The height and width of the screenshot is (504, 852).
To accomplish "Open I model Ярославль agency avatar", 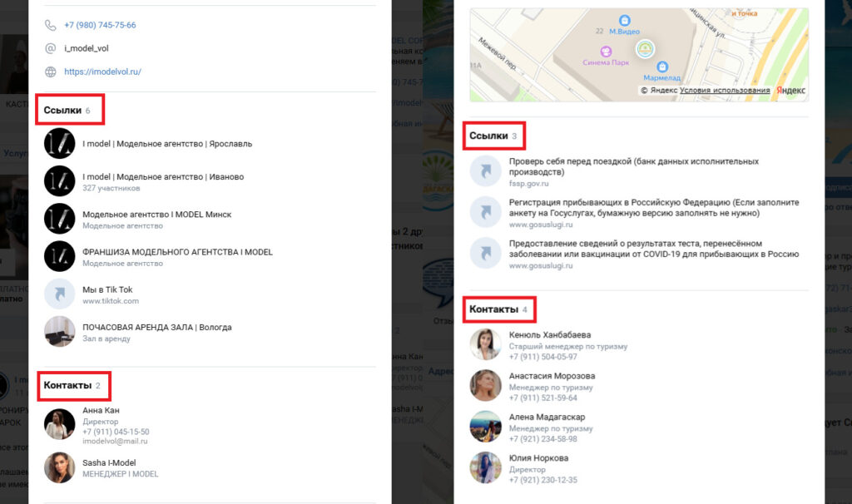I will pyautogui.click(x=59, y=143).
